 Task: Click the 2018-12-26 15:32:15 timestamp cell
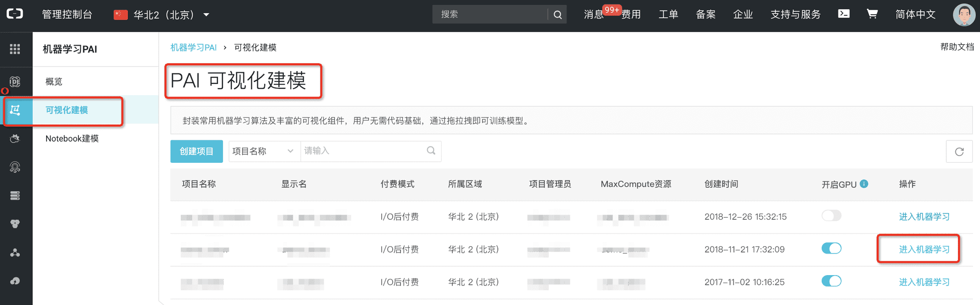pos(745,217)
